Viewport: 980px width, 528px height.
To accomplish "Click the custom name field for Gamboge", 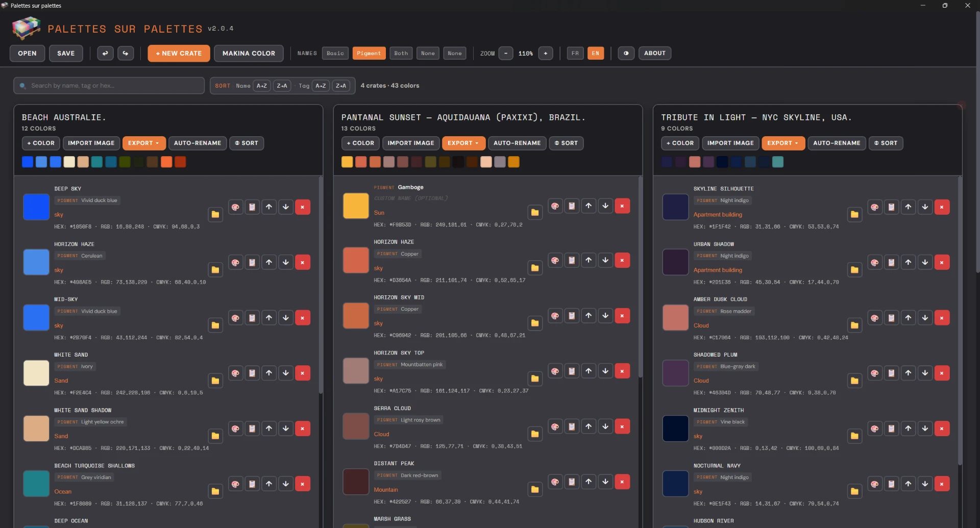I will [411, 198].
